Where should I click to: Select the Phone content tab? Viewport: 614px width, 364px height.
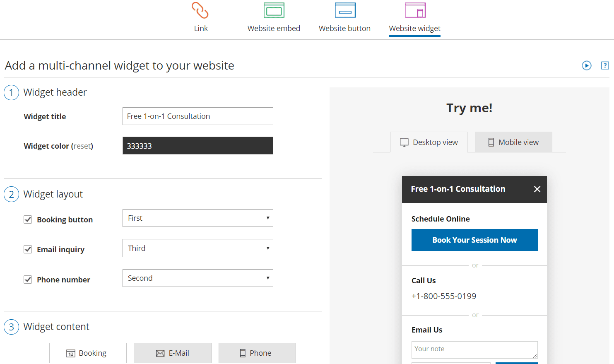pyautogui.click(x=257, y=353)
